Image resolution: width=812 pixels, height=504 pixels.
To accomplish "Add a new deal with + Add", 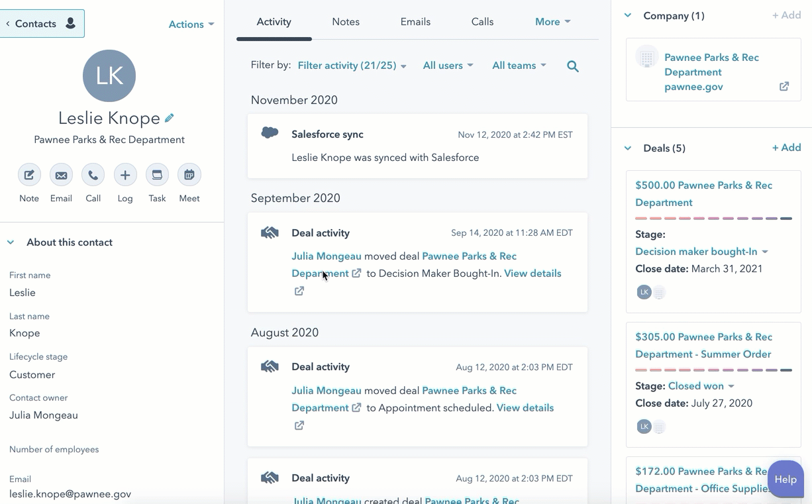I will point(786,148).
